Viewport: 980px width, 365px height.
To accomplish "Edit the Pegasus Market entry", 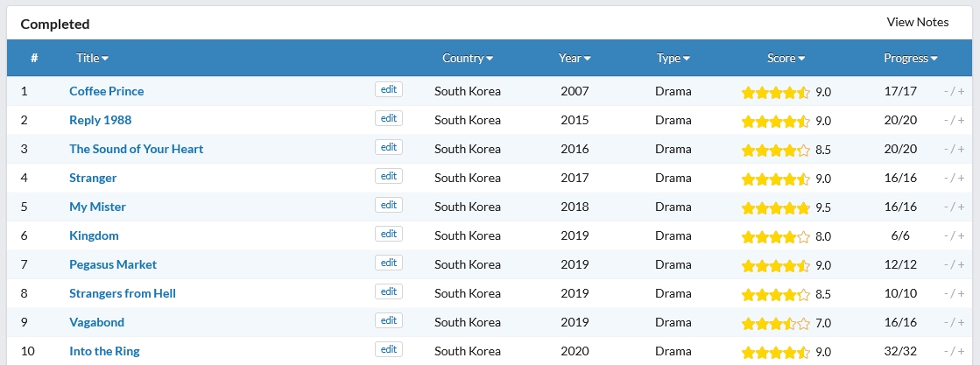I will [389, 263].
